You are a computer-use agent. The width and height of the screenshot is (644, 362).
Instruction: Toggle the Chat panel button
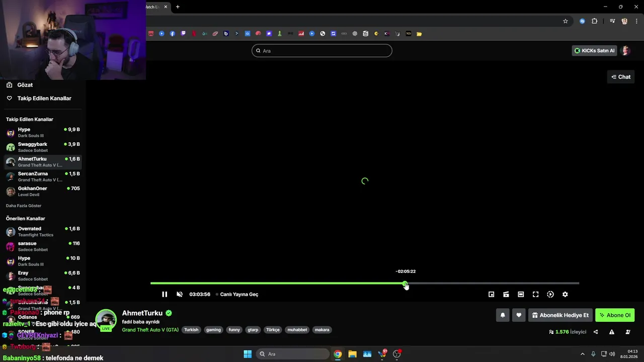point(621,77)
